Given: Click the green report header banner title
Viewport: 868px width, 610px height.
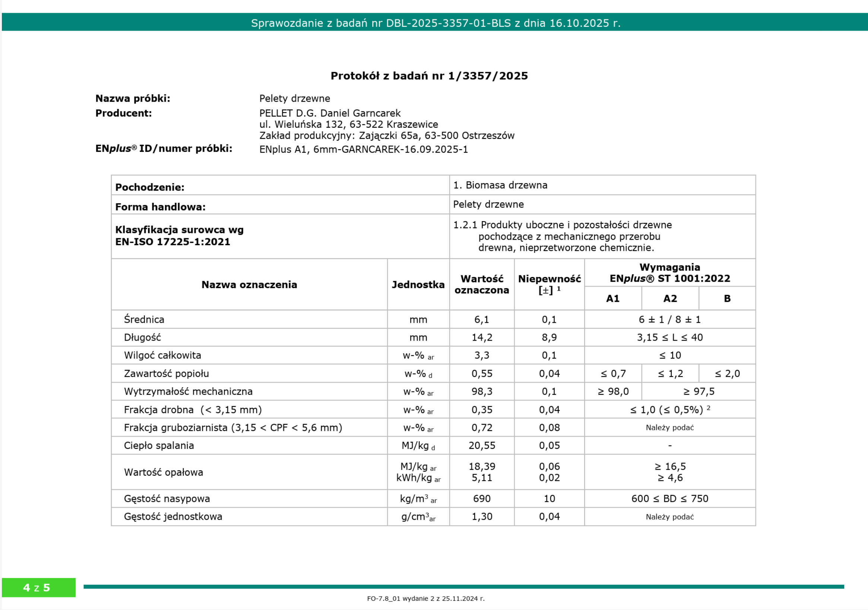Looking at the screenshot, I should (436, 23).
